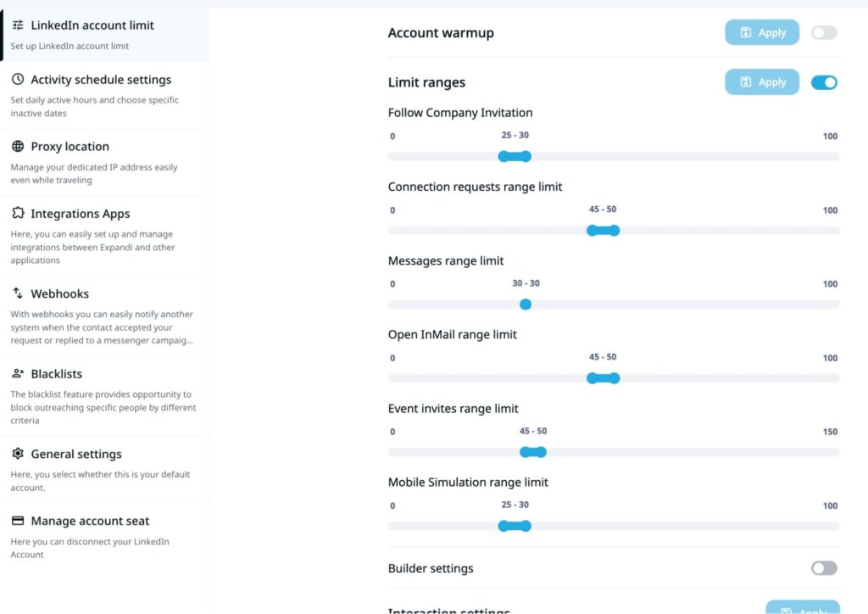Enable the Account warmup toggle
The image size is (868, 614).
pos(824,33)
